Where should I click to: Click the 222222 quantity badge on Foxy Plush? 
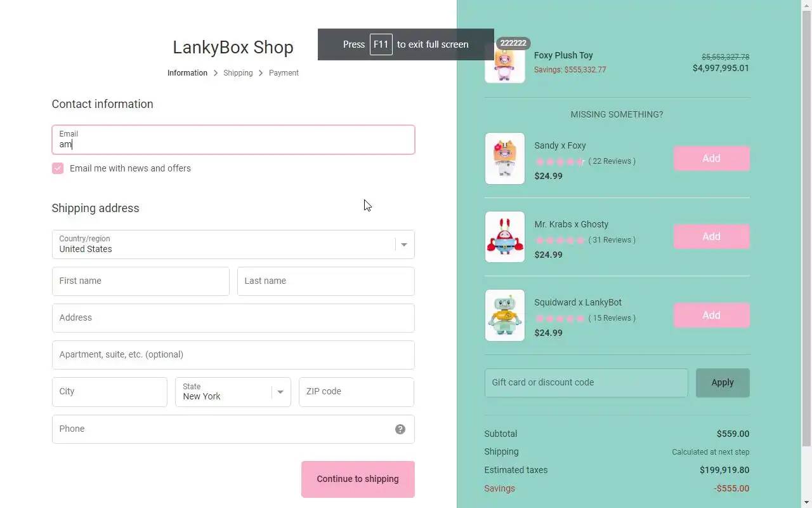[x=513, y=43]
